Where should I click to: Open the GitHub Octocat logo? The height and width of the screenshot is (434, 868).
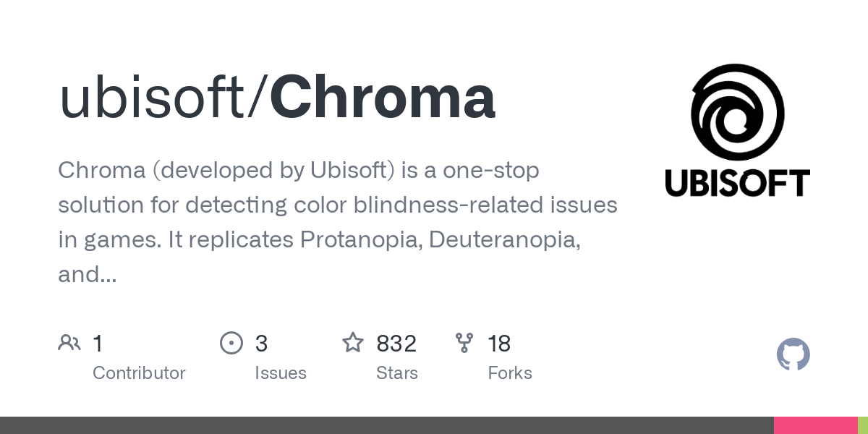pos(793,355)
